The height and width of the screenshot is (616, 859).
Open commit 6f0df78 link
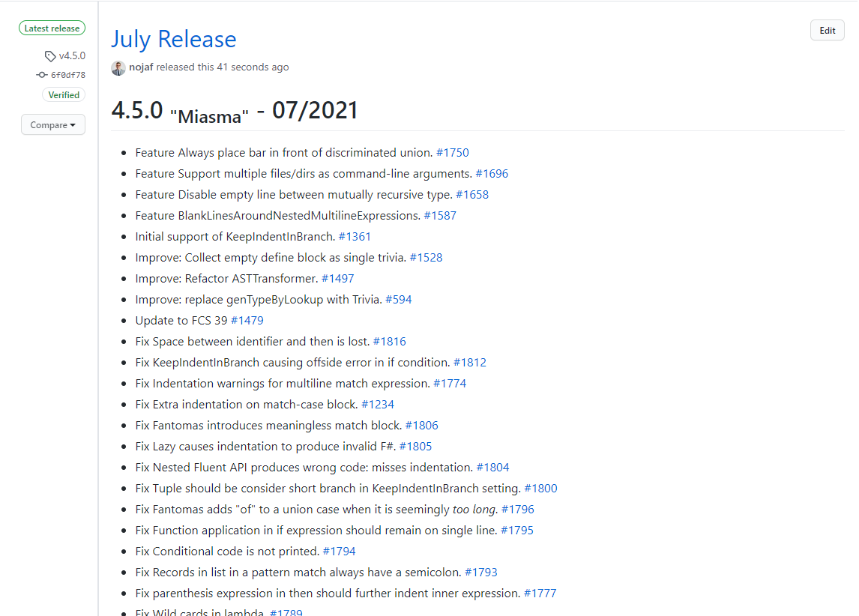[x=68, y=75]
